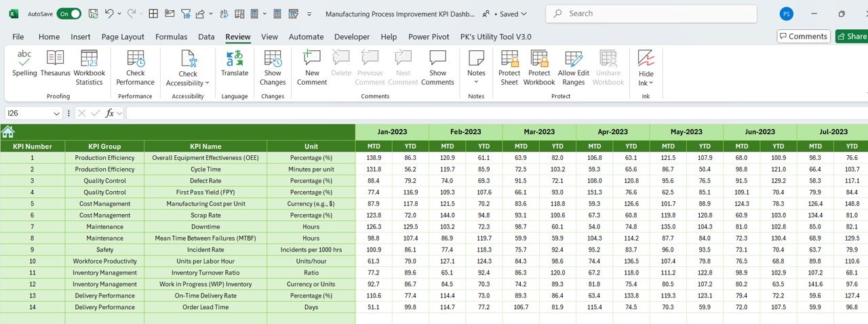Click the Save icon in the Quick Access Toolbar
Screen dimensions: 868x324
pyautogui.click(x=92, y=14)
